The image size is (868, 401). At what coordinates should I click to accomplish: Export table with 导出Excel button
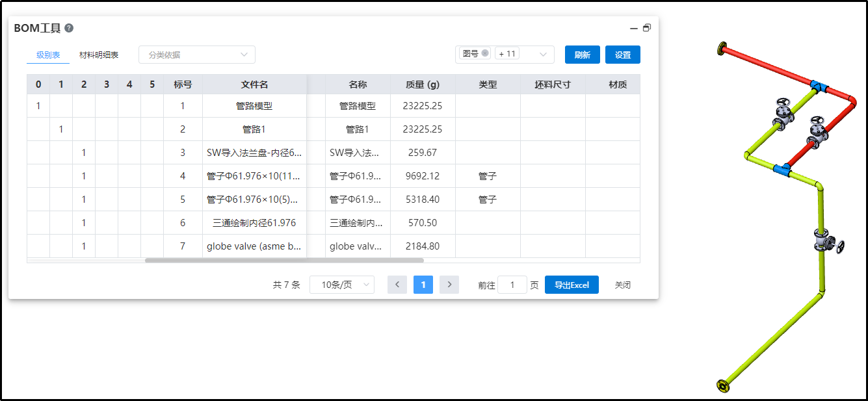(572, 285)
